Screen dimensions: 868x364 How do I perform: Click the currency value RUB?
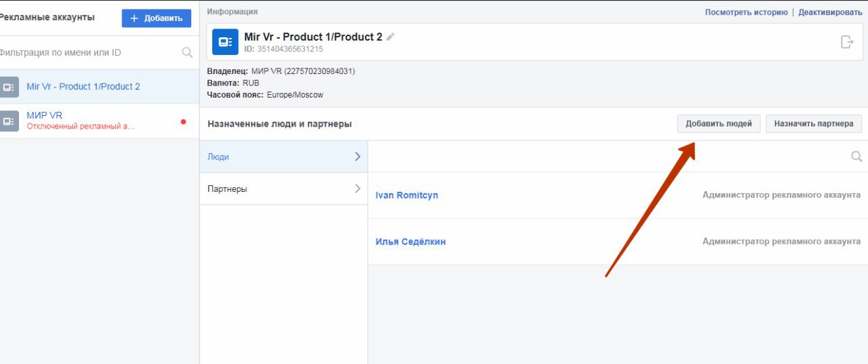coord(251,83)
